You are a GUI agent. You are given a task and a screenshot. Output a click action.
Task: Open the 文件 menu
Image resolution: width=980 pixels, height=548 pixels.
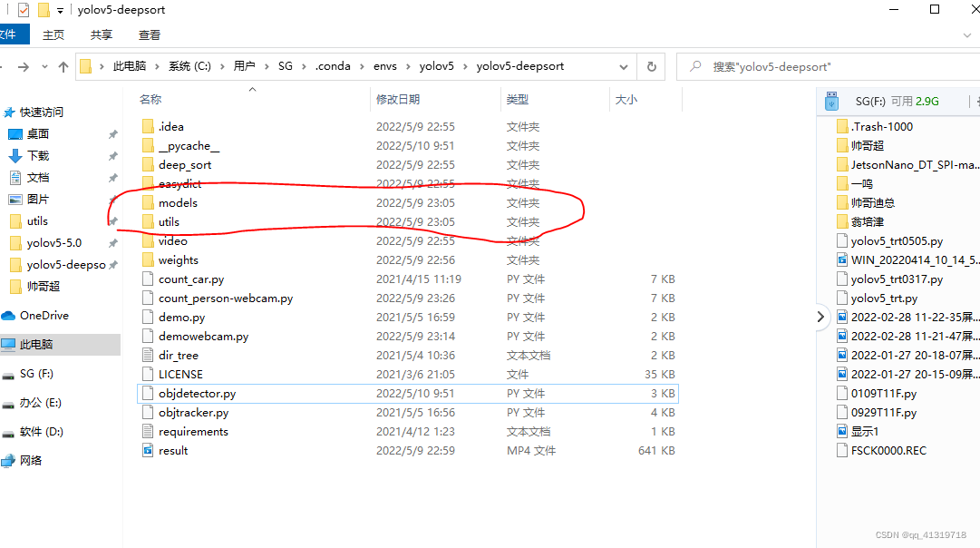tap(9, 34)
